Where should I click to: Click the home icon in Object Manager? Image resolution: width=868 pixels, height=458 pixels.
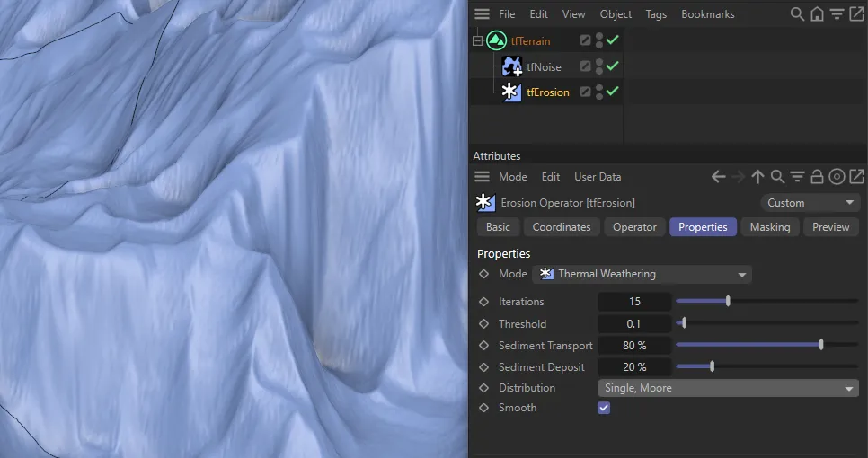817,13
